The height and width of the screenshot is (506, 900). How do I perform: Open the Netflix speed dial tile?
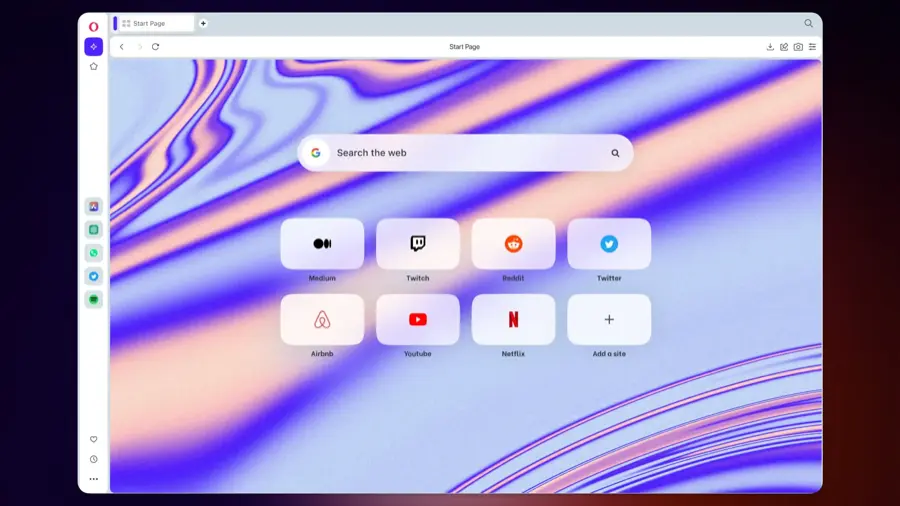[x=513, y=320]
